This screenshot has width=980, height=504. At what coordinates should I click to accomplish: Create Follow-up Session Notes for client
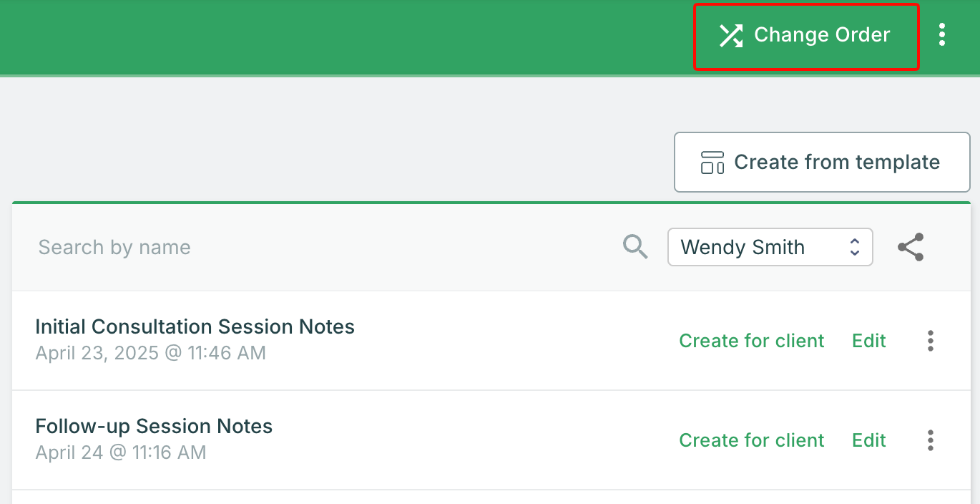pyautogui.click(x=751, y=440)
